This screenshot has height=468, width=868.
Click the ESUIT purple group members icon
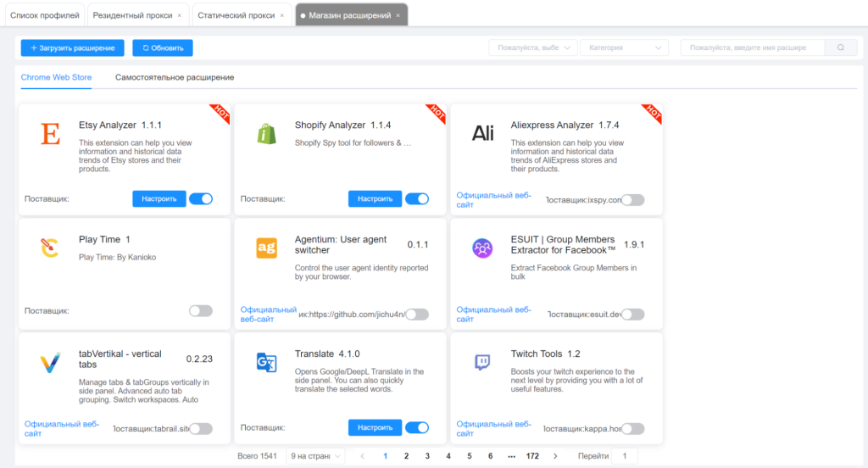coord(482,248)
